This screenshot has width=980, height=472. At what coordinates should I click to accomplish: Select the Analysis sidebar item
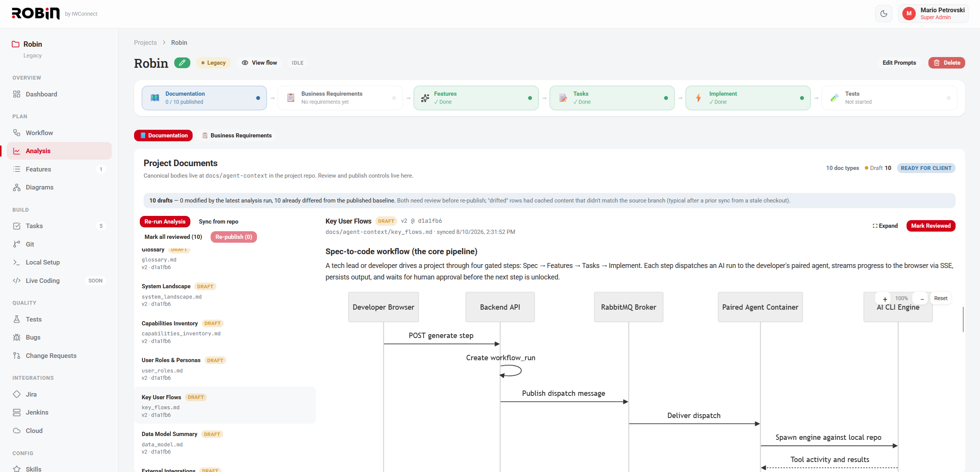pos(59,151)
